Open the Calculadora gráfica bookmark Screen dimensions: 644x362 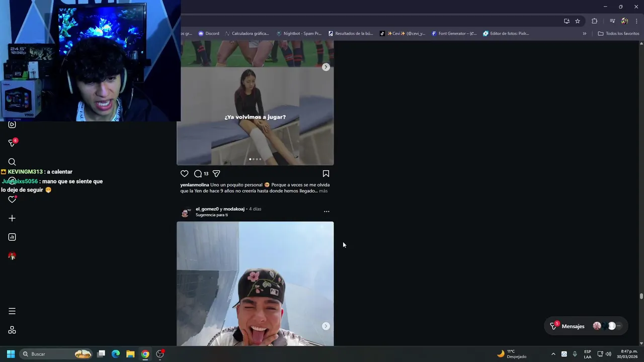247,34
